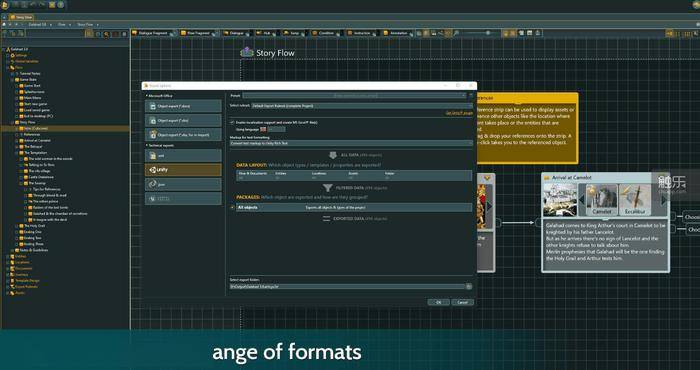The image size is (700, 370).
Task: Select Locations in navigator tree
Action: [22, 262]
